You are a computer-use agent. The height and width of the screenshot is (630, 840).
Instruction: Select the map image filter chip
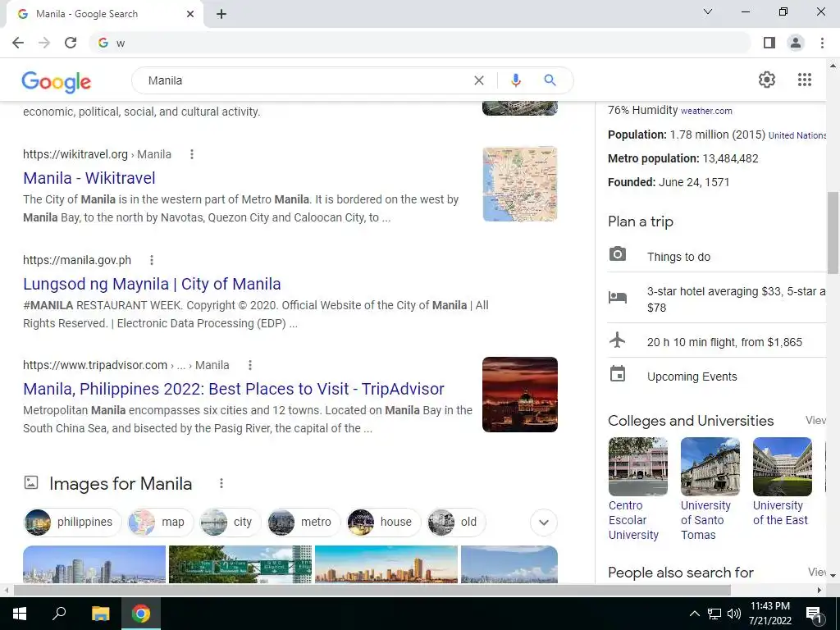pos(161,523)
